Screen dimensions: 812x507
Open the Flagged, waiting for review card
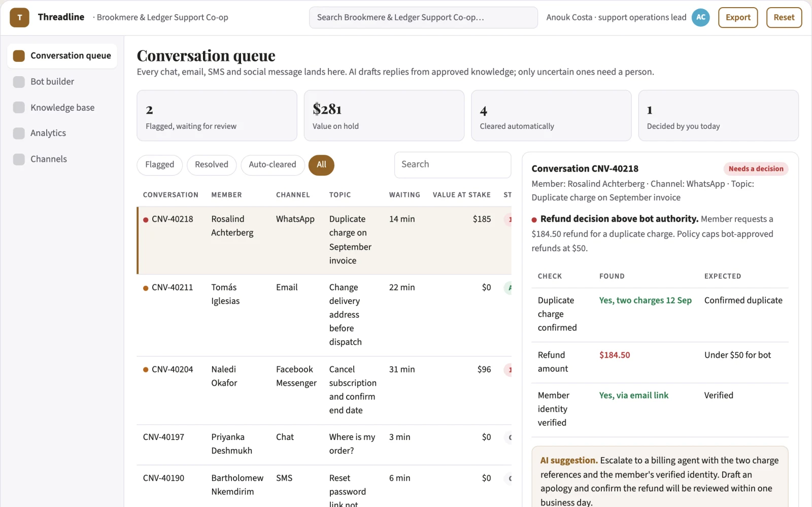point(217,116)
